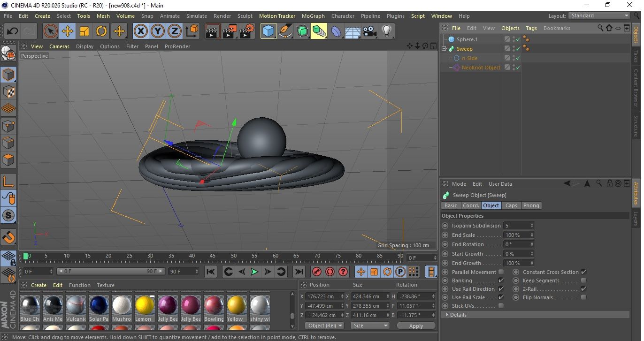Open the MoGraph menu

(x=313, y=16)
